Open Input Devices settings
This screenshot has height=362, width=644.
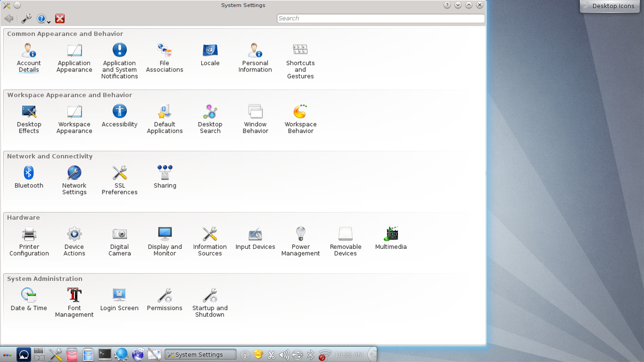(255, 239)
